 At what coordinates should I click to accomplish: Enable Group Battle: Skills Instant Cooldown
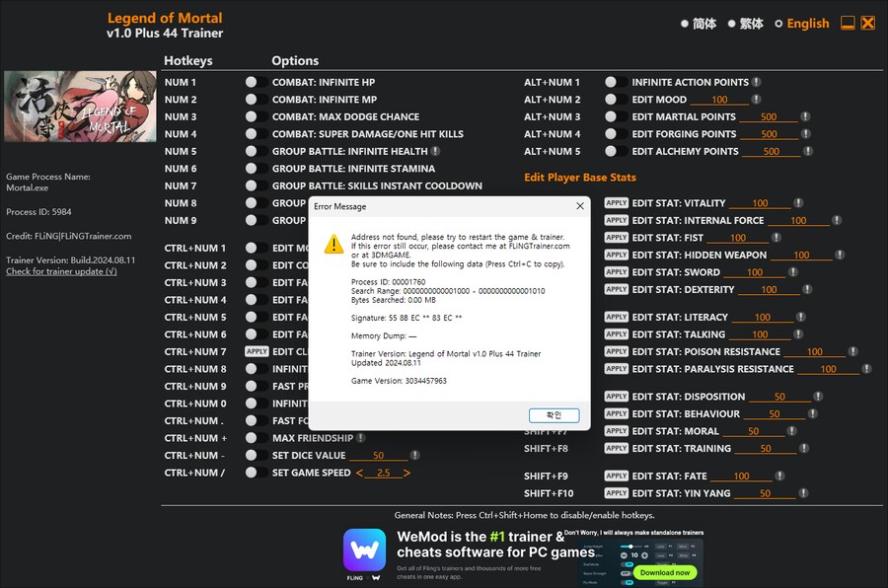256,185
